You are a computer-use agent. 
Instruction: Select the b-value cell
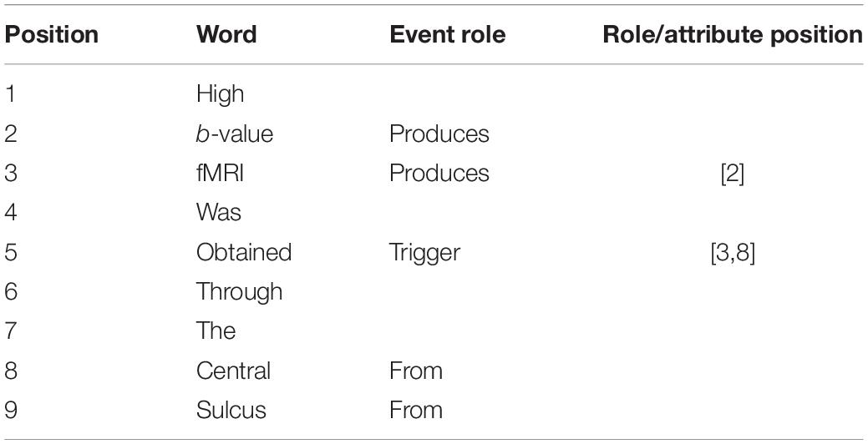[235, 134]
